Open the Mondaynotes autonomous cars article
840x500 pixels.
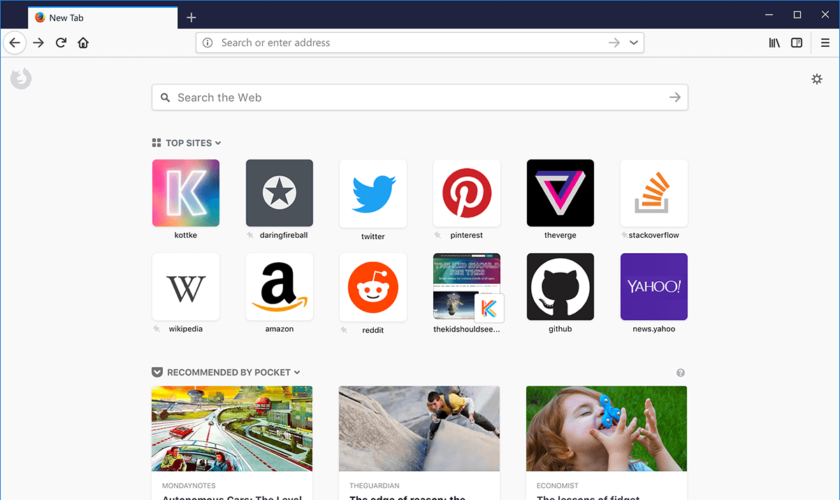[x=232, y=443]
